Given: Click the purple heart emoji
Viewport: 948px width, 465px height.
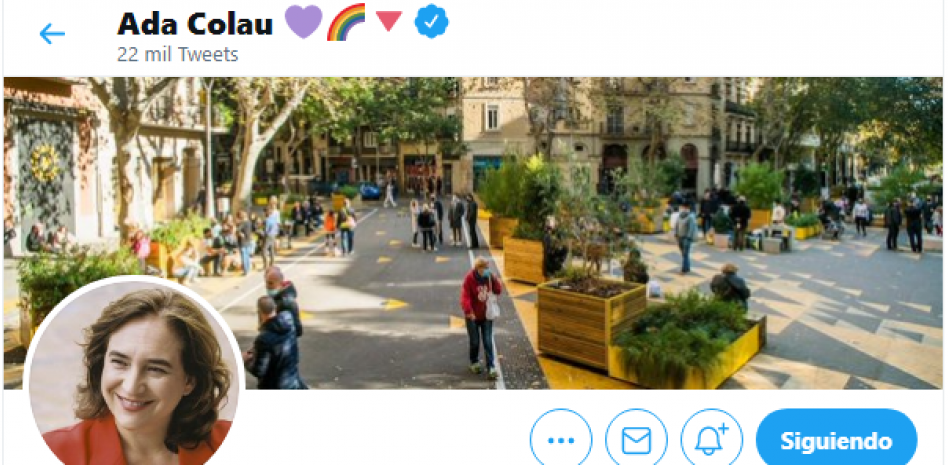Looking at the screenshot, I should pyautogui.click(x=303, y=21).
